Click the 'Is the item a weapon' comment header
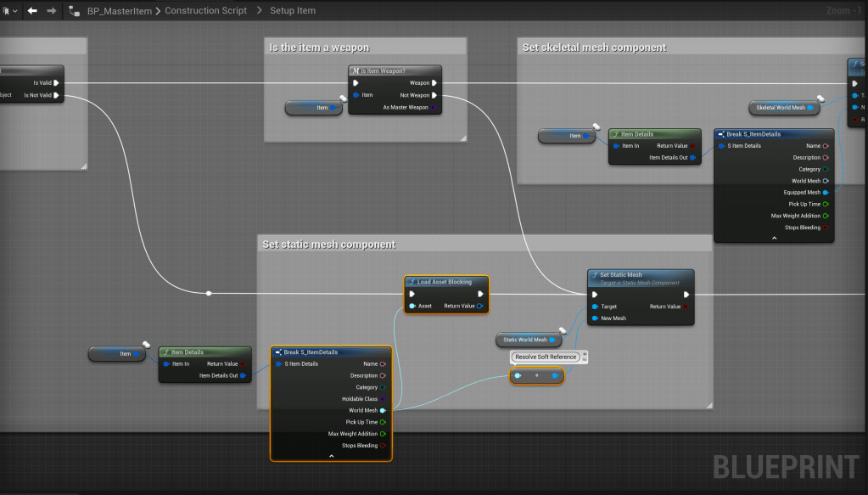 click(319, 48)
